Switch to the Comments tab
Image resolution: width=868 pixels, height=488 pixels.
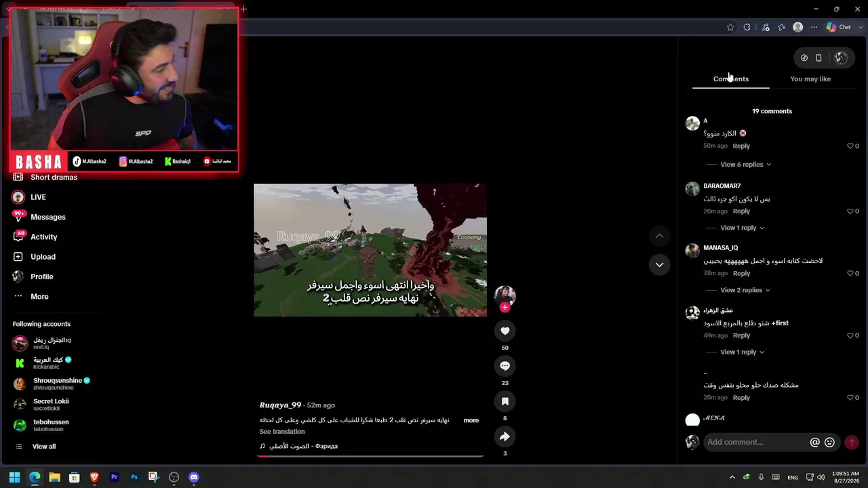[x=731, y=79]
